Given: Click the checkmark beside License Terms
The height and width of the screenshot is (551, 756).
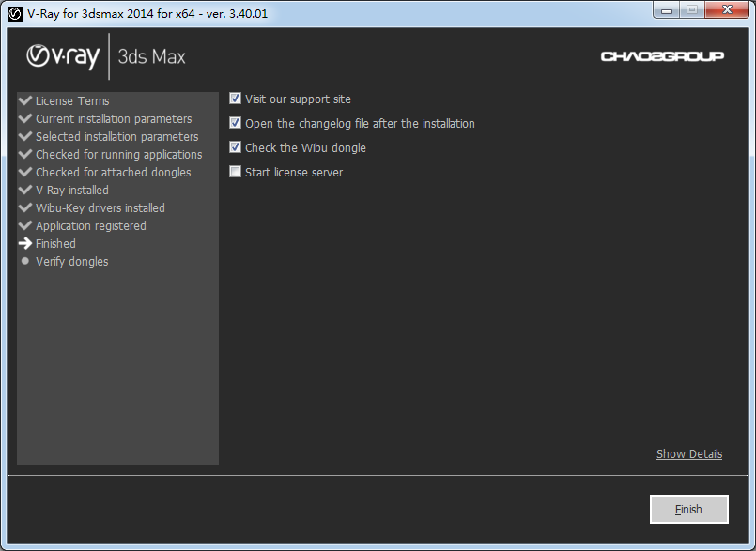Looking at the screenshot, I should [x=25, y=100].
